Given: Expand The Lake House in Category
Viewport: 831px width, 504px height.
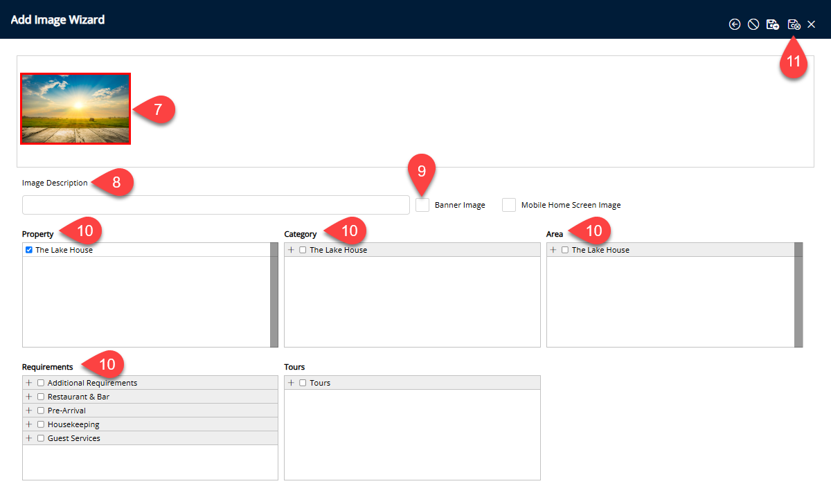Looking at the screenshot, I should (x=291, y=250).
